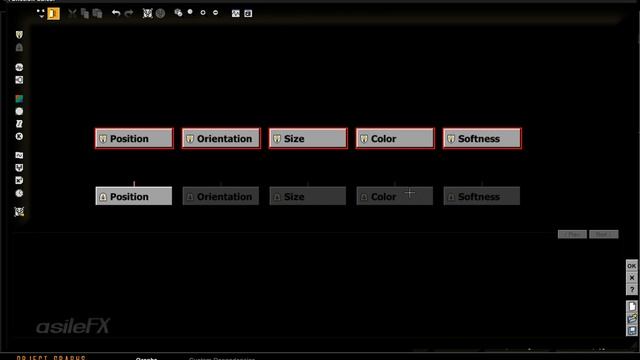Click the filled white circle toolbar icon

point(190,12)
